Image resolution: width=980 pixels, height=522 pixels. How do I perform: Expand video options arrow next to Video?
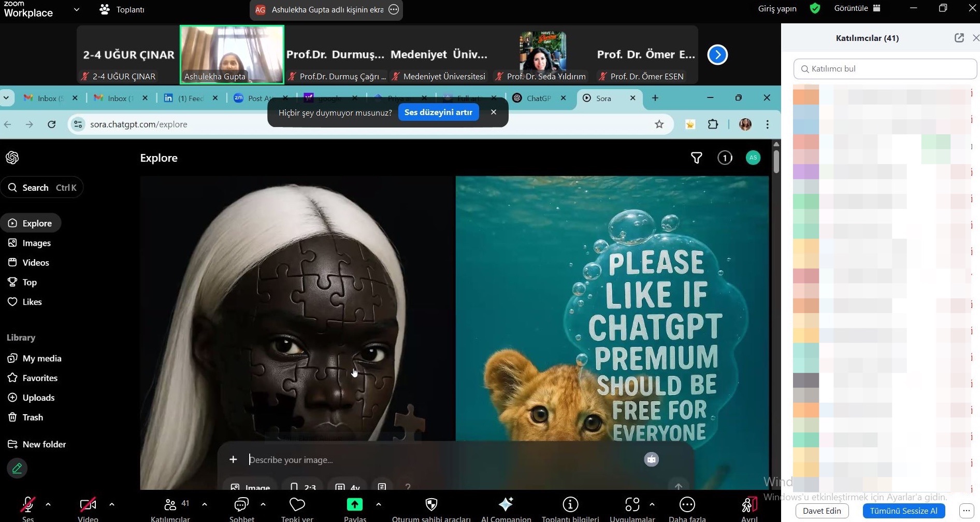(x=111, y=504)
